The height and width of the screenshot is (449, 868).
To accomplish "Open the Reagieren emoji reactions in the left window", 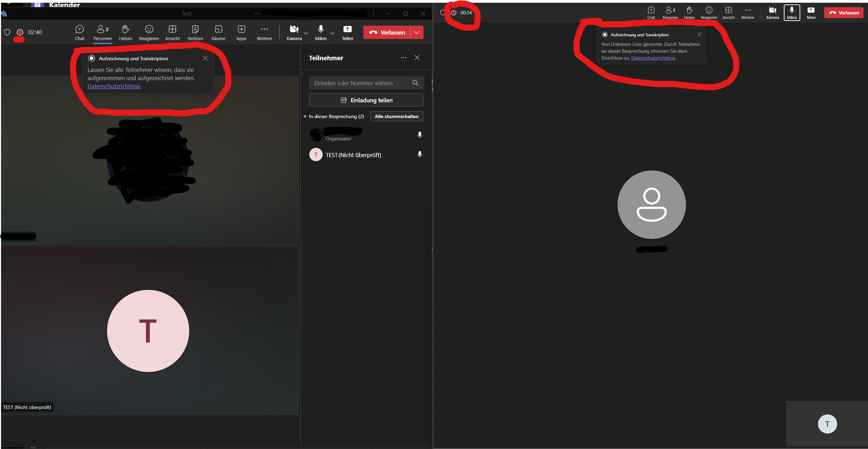I will coord(149,33).
